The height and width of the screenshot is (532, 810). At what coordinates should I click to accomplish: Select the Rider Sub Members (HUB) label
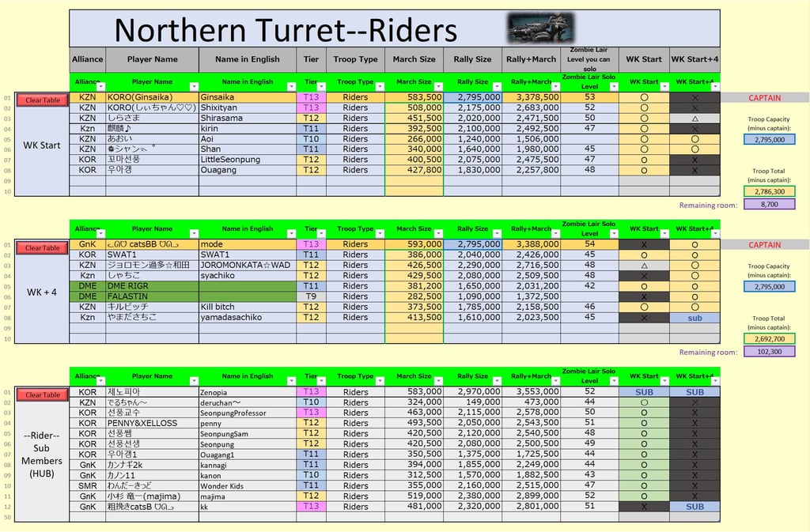42,454
